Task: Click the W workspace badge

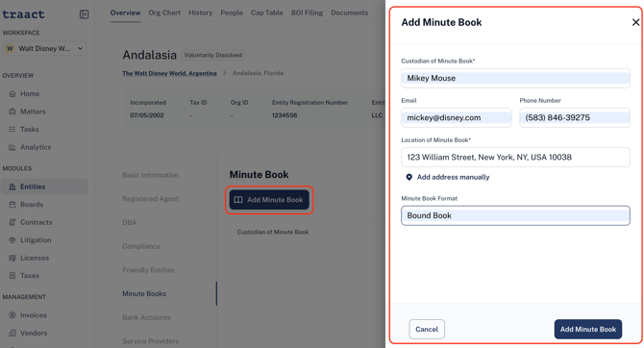Action: tap(10, 48)
